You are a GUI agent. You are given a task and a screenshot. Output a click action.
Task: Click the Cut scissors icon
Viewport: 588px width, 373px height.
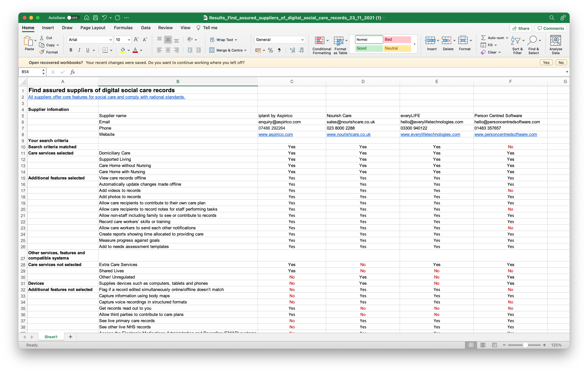(42, 38)
